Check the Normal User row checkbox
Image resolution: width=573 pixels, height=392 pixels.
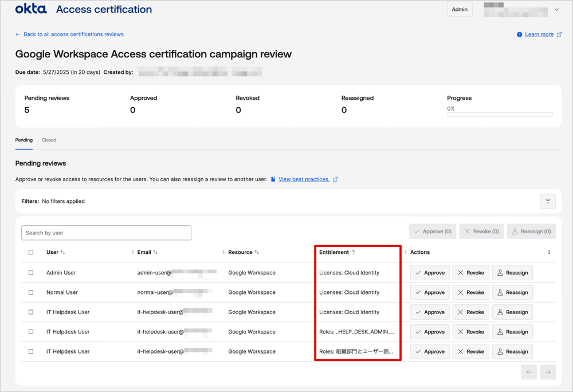(31, 292)
